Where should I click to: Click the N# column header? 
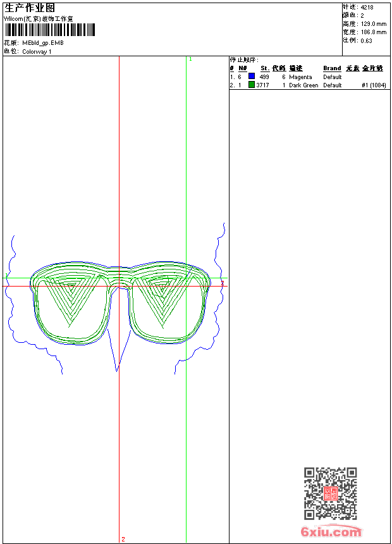coord(243,68)
